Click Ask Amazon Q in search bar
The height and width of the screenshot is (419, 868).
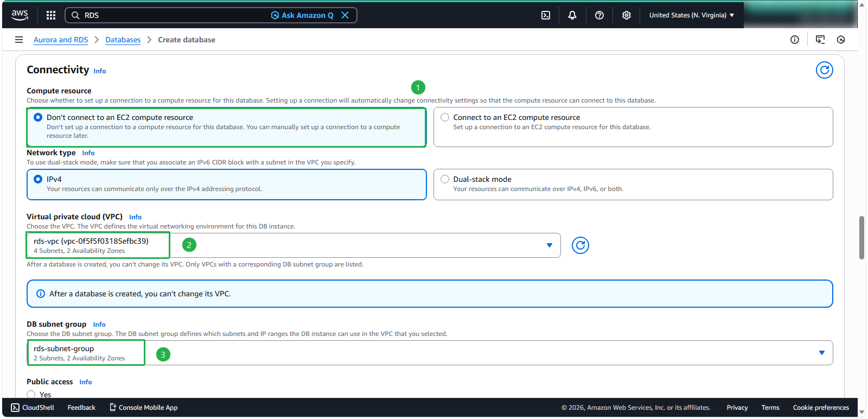coord(302,15)
